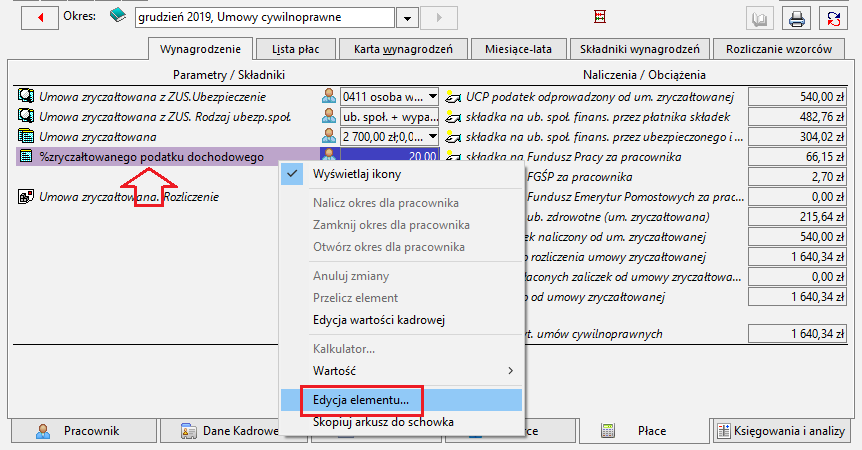Click the green book icon beside Okres
The image size is (862, 450).
118,15
